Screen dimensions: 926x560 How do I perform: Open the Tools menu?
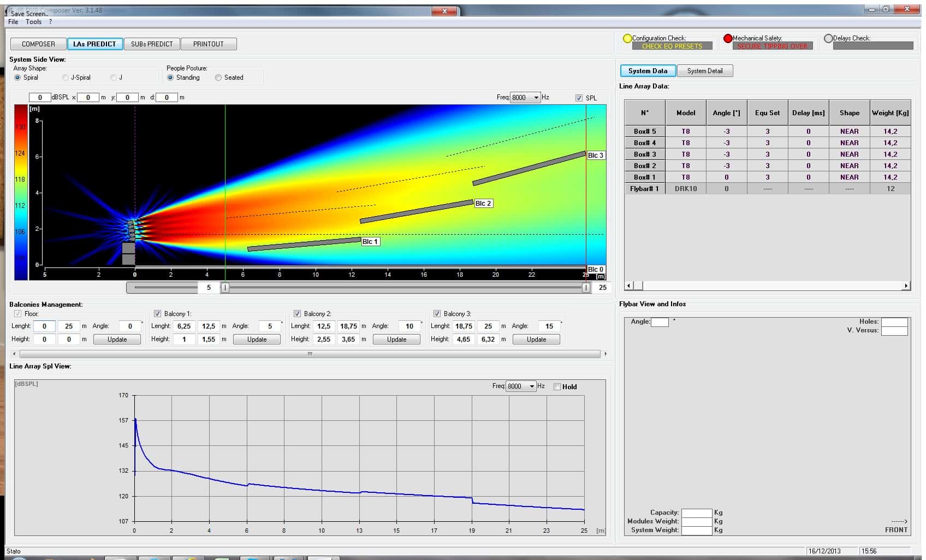(x=33, y=22)
